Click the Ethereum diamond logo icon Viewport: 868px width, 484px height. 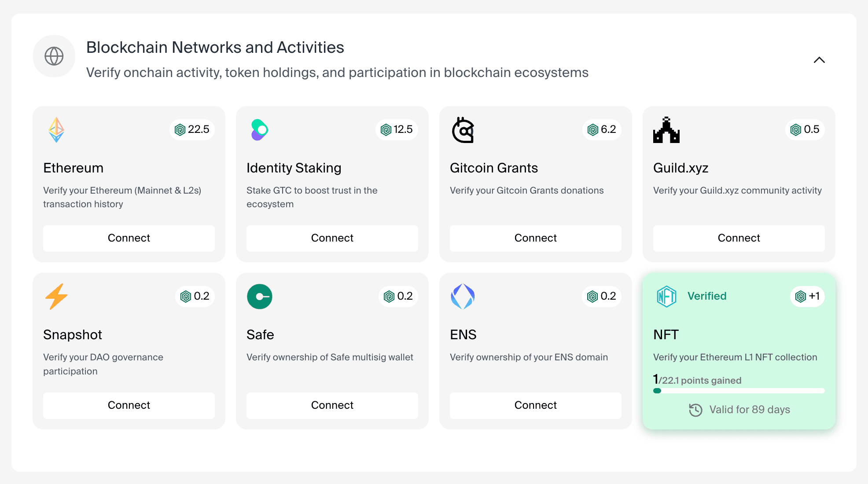(56, 130)
